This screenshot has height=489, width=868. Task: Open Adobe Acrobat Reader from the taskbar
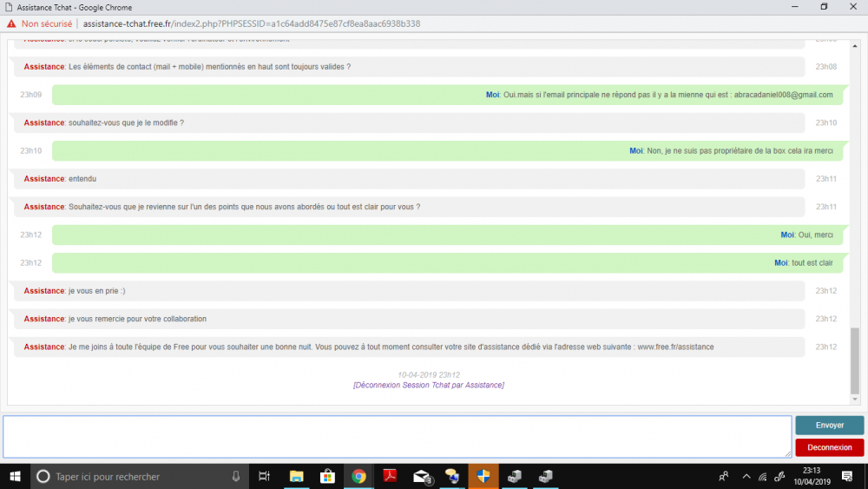tap(390, 476)
